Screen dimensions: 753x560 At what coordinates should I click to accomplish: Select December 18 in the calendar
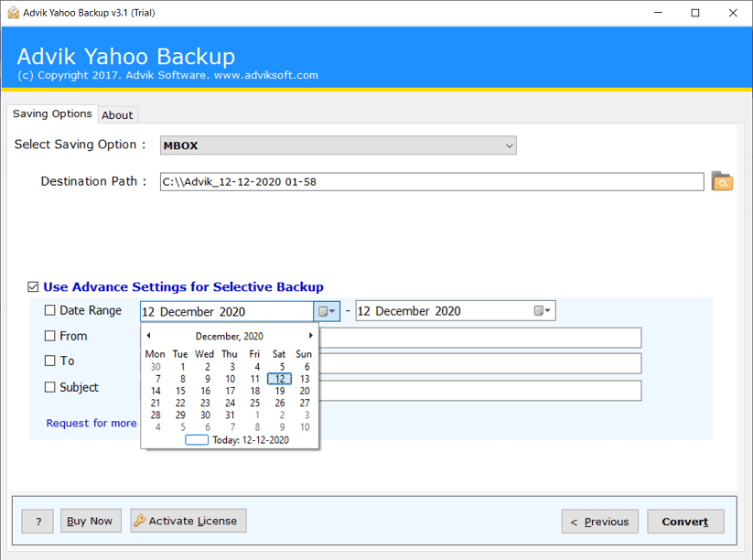(254, 391)
